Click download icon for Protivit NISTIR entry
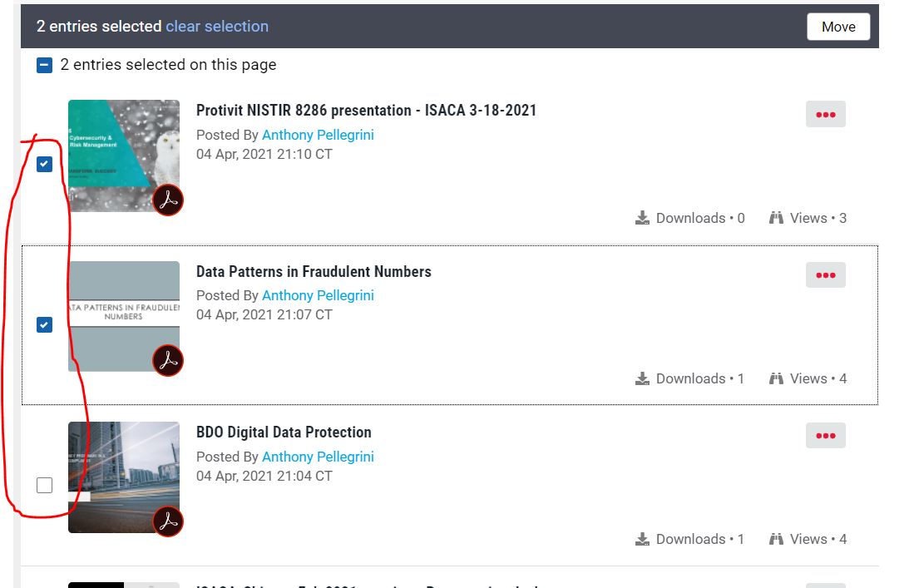This screenshot has height=588, width=914. (642, 218)
